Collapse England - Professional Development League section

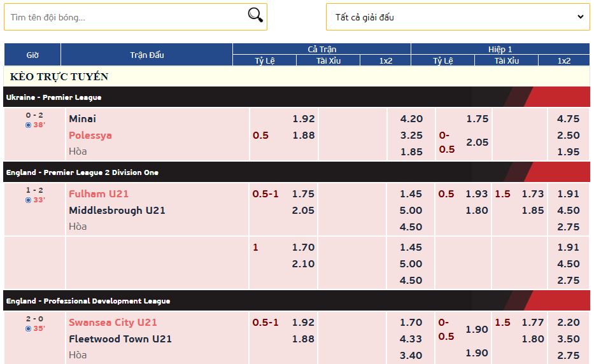pyautogui.click(x=297, y=301)
